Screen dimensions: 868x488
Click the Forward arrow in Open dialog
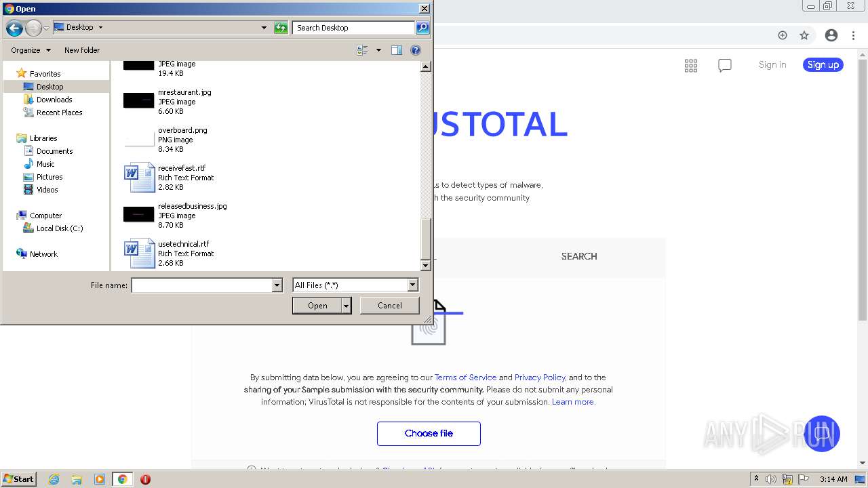click(33, 28)
